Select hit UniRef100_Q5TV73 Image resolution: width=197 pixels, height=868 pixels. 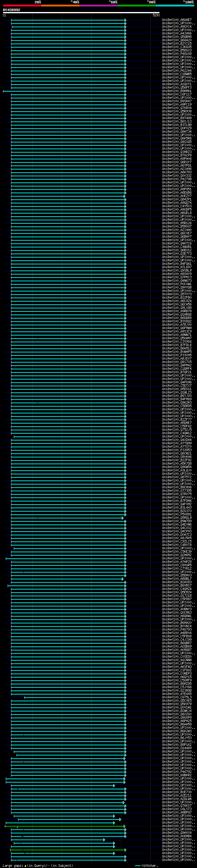coord(177,294)
